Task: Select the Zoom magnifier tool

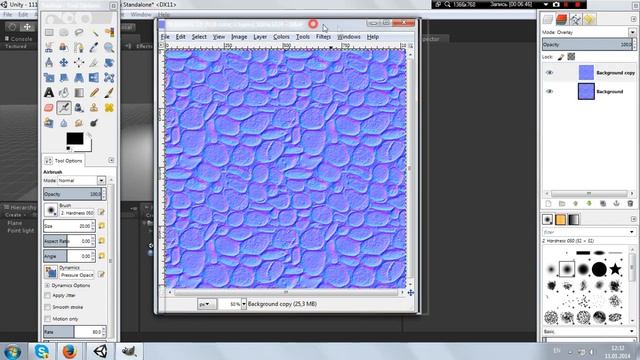Action: click(x=109, y=47)
